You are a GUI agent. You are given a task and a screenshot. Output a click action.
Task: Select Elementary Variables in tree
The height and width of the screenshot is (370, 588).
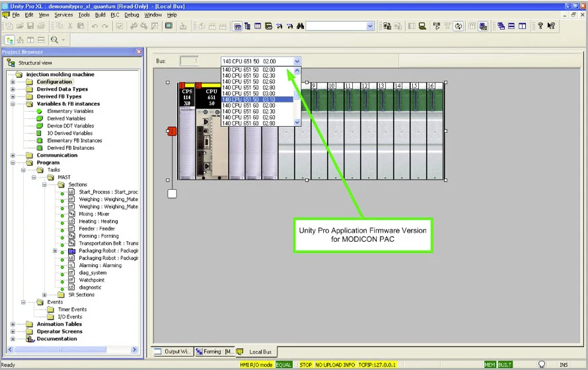point(70,111)
